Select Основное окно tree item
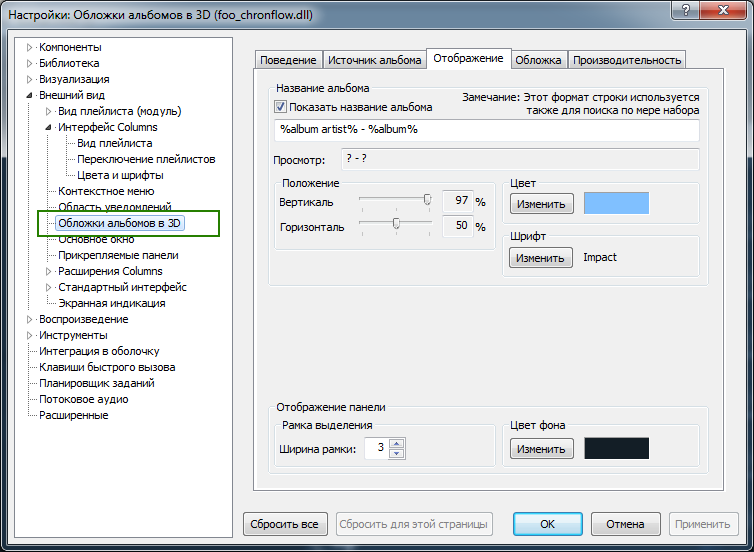 coord(96,239)
